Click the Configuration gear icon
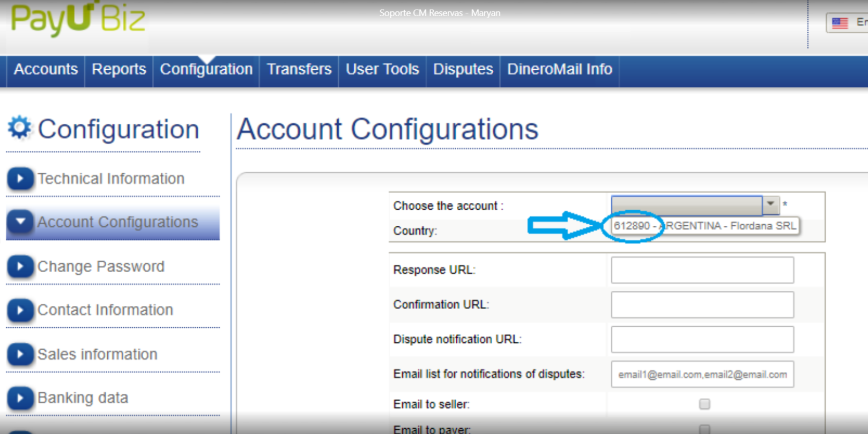The image size is (868, 434). pyautogui.click(x=20, y=128)
